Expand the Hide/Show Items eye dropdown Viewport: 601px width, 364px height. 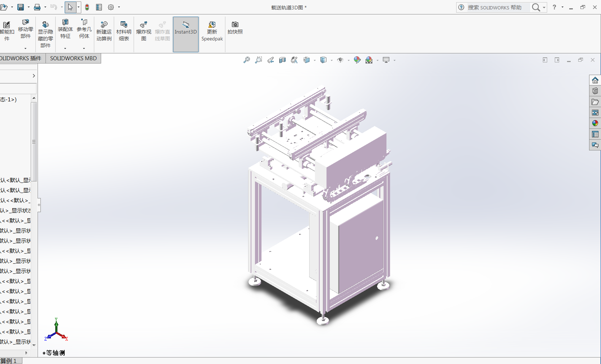tap(349, 60)
